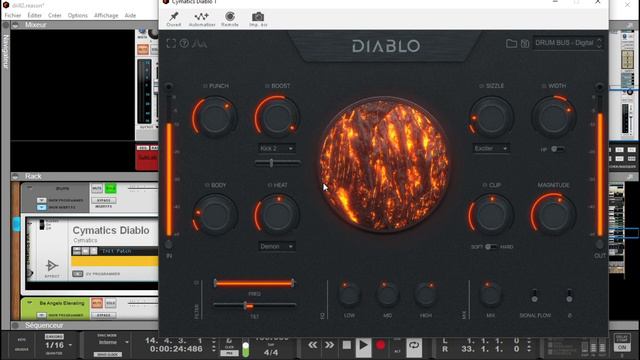The height and width of the screenshot is (360, 640).
Task: Toggle the loop button in transport
Action: tap(414, 346)
